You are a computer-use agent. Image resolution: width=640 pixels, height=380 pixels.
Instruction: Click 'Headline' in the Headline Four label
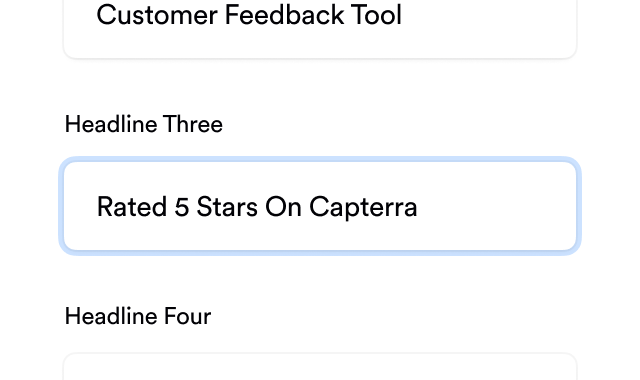[x=111, y=316]
